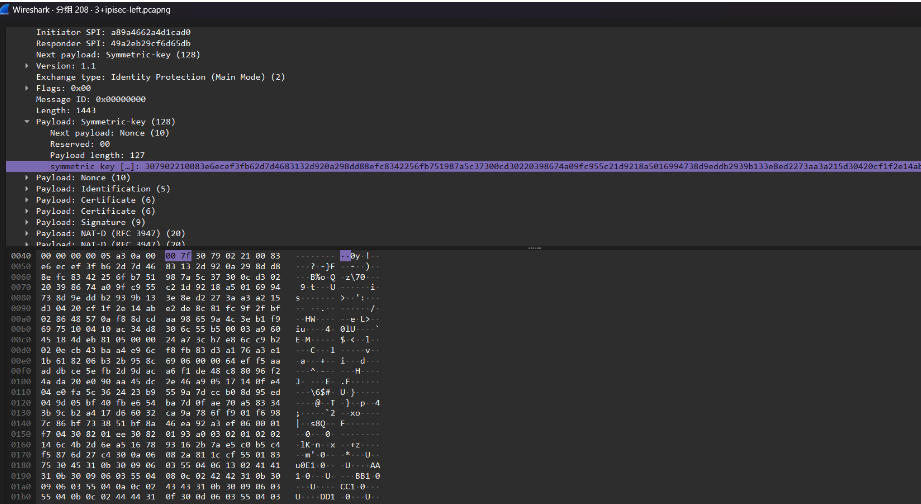The image size is (921, 504).
Task: Expand the Payload: Signature (9) node
Action: pyautogui.click(x=27, y=222)
